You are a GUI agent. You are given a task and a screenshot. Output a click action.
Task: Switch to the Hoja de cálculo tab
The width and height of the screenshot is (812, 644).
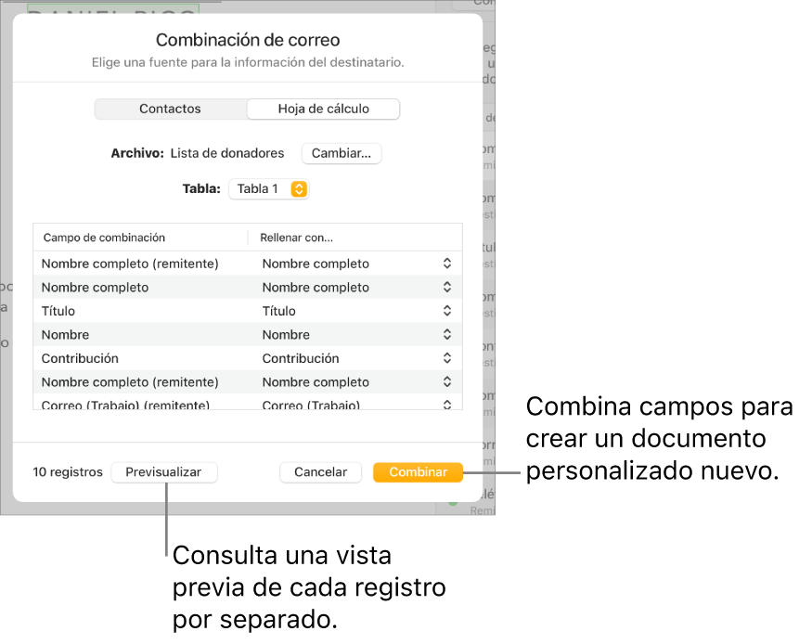pos(323,109)
